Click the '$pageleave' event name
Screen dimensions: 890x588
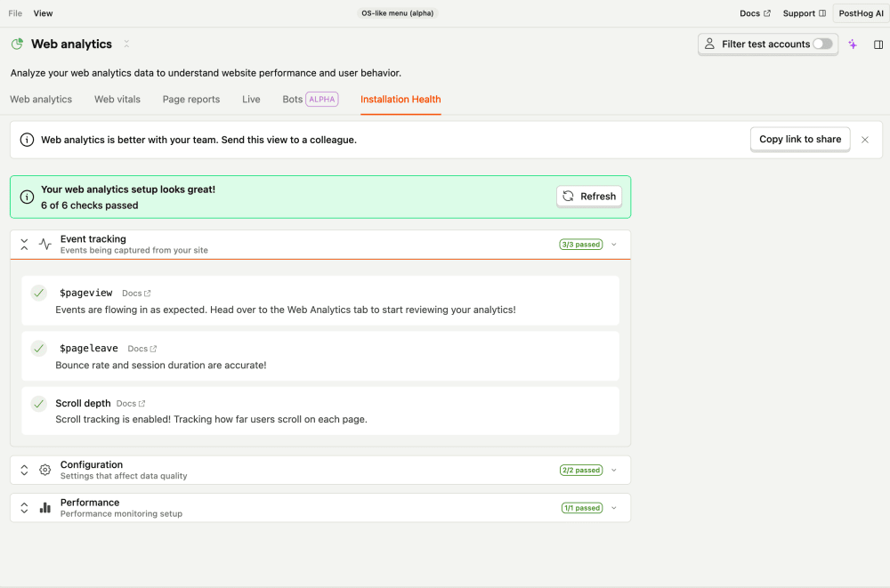(88, 348)
